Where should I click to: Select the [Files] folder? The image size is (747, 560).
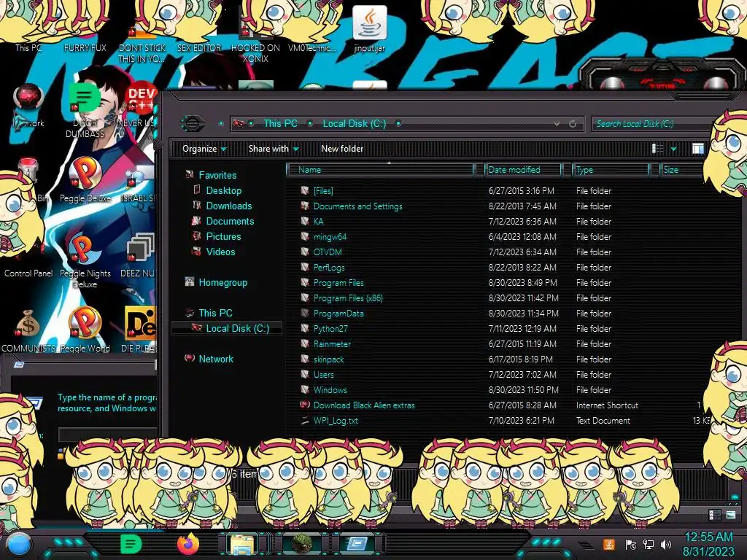[323, 191]
